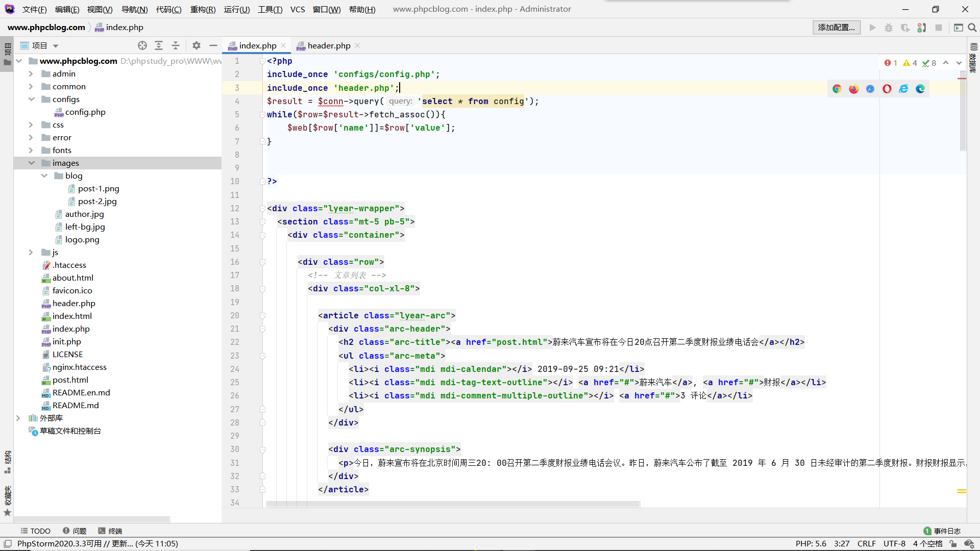980x551 pixels.
Task: Select config.php in project tree
Action: [85, 112]
